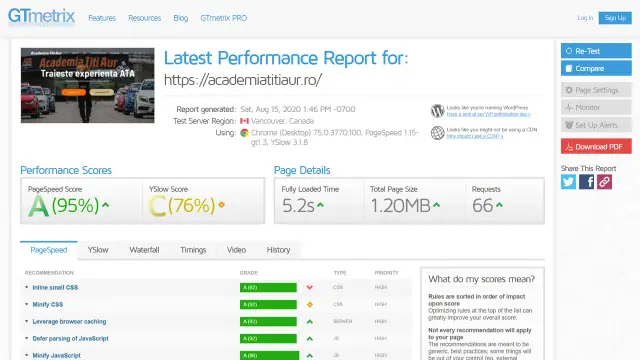This screenshot has height=360, width=640.
Task: Click Leverage browser caching grade bar
Action: [268, 322]
